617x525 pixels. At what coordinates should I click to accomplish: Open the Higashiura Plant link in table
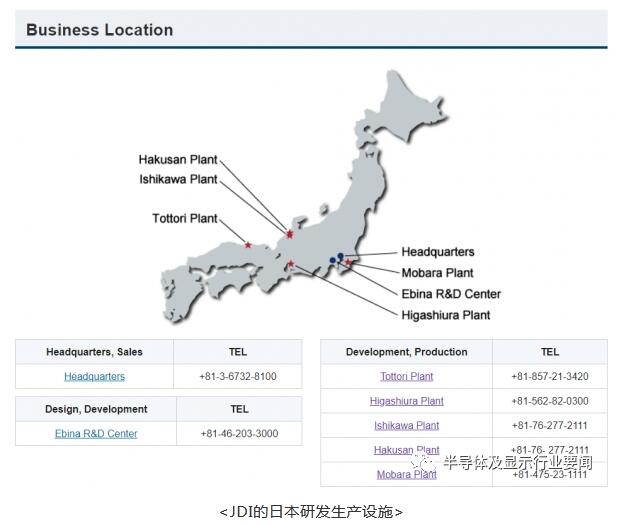[406, 401]
